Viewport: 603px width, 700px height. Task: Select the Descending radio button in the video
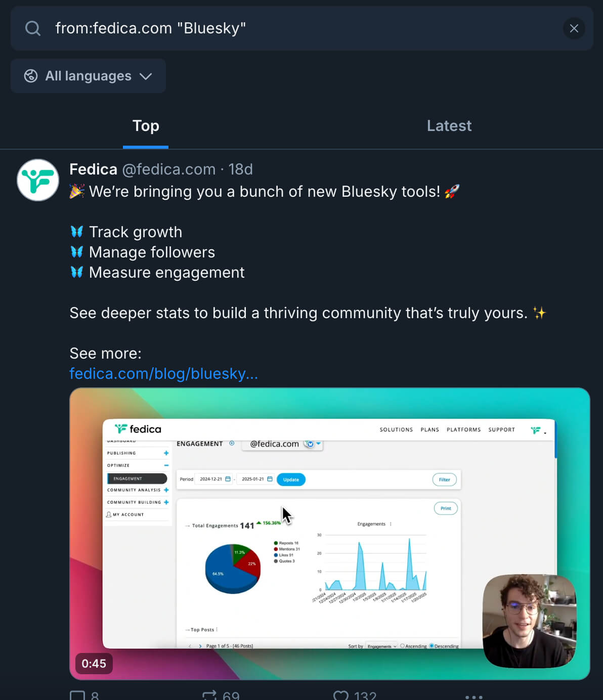(x=432, y=646)
